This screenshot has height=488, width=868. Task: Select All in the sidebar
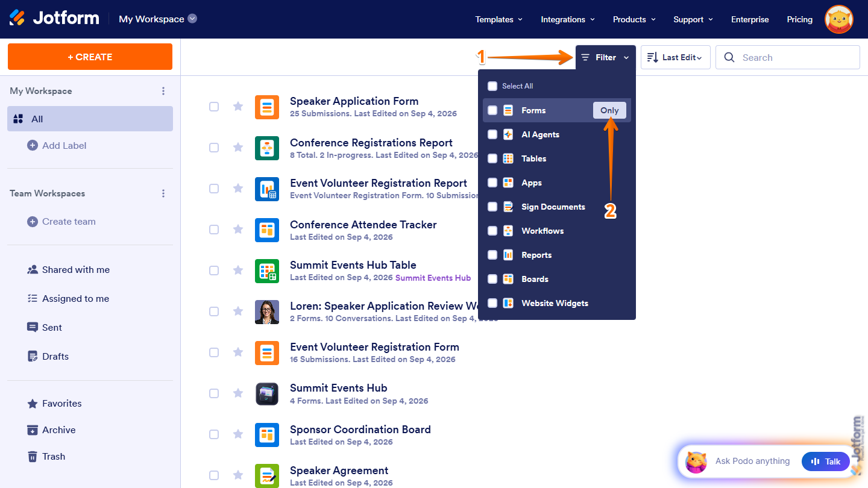[x=90, y=119]
